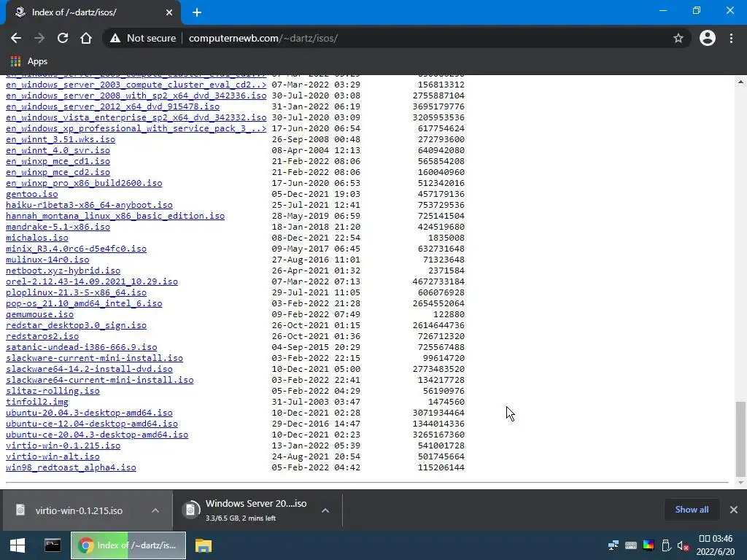Image resolution: width=747 pixels, height=560 pixels.
Task: Reload the current page
Action: (x=63, y=38)
